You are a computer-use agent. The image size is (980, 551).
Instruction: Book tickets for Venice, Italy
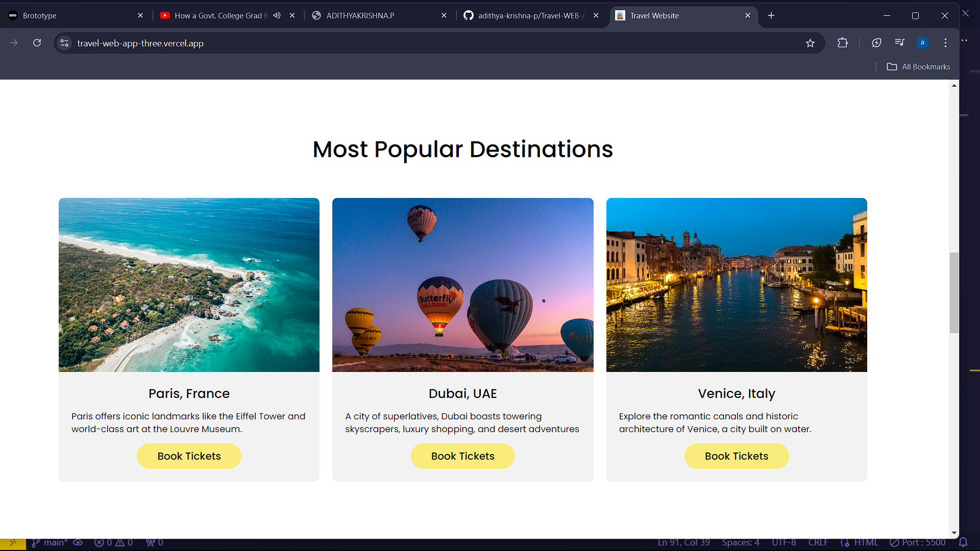[736, 456]
